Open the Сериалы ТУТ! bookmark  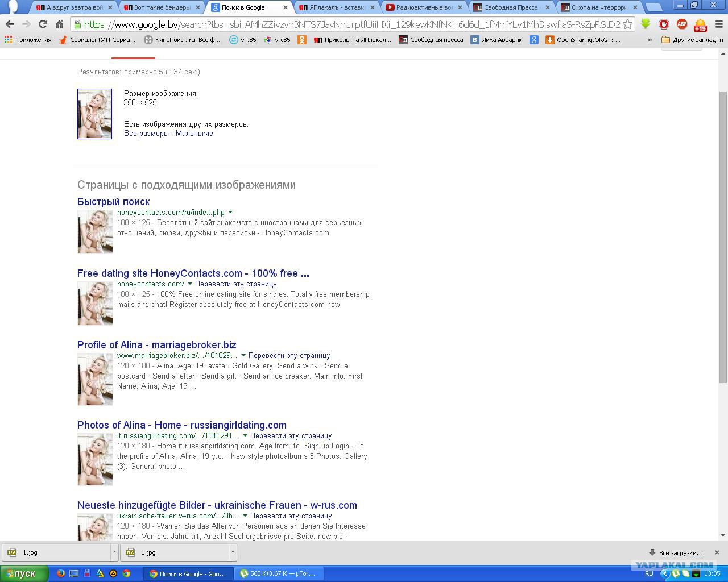coord(97,40)
